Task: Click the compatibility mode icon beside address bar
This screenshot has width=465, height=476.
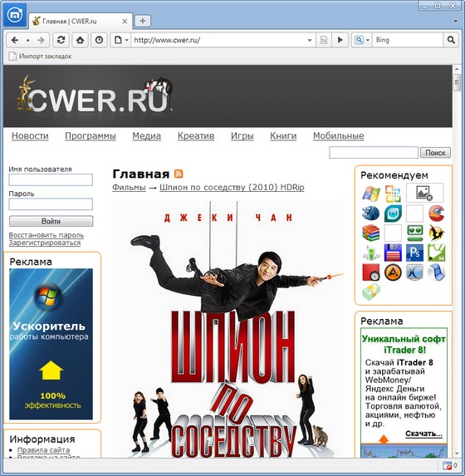Action: point(324,40)
